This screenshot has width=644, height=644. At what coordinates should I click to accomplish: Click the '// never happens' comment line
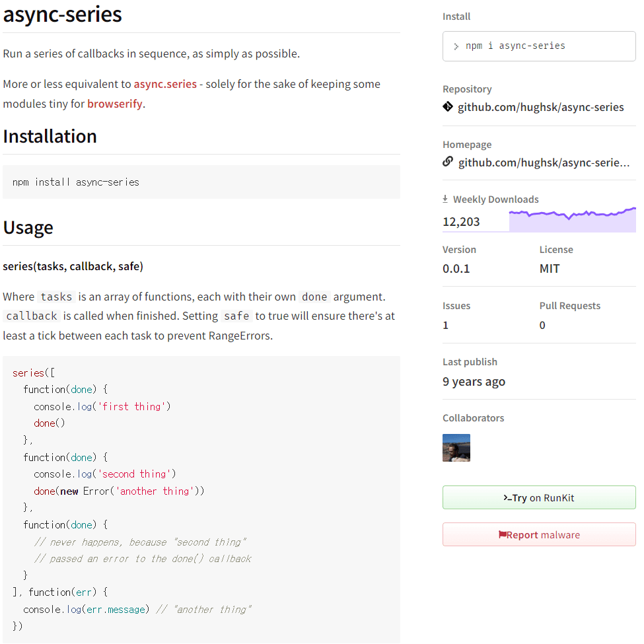[139, 542]
